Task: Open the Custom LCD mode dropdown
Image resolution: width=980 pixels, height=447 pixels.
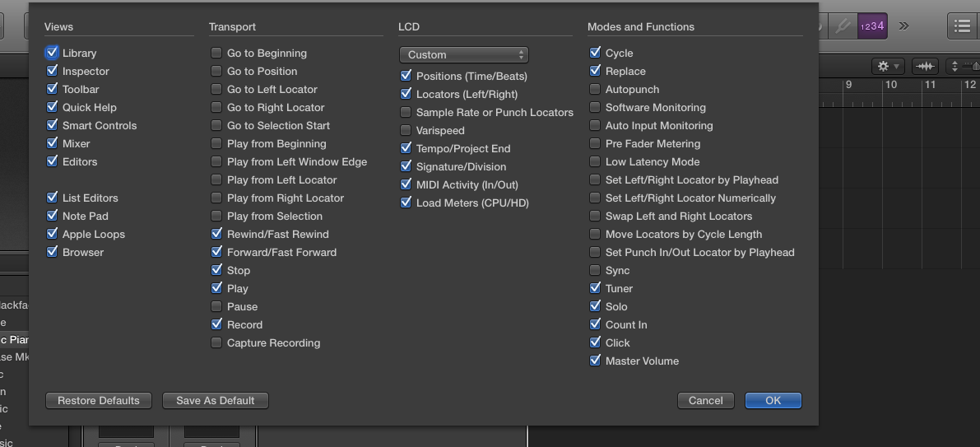Action: tap(463, 54)
